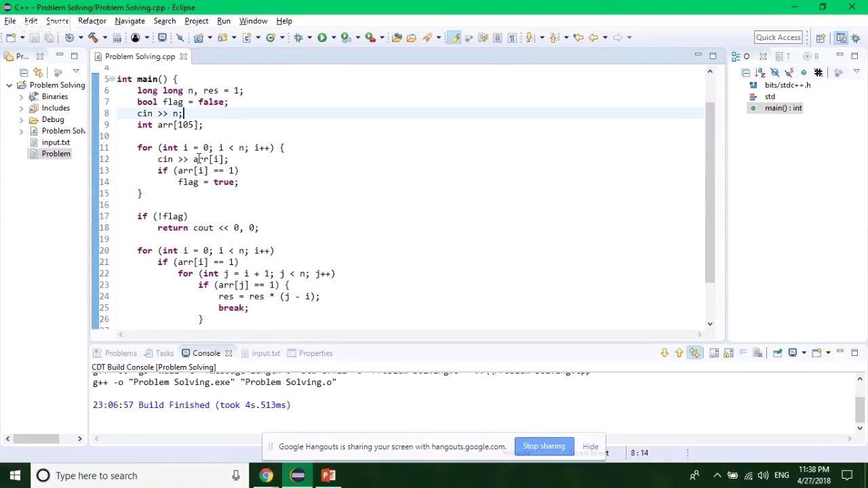This screenshot has height=488, width=868.
Task: Open the File menu
Action: (x=10, y=21)
